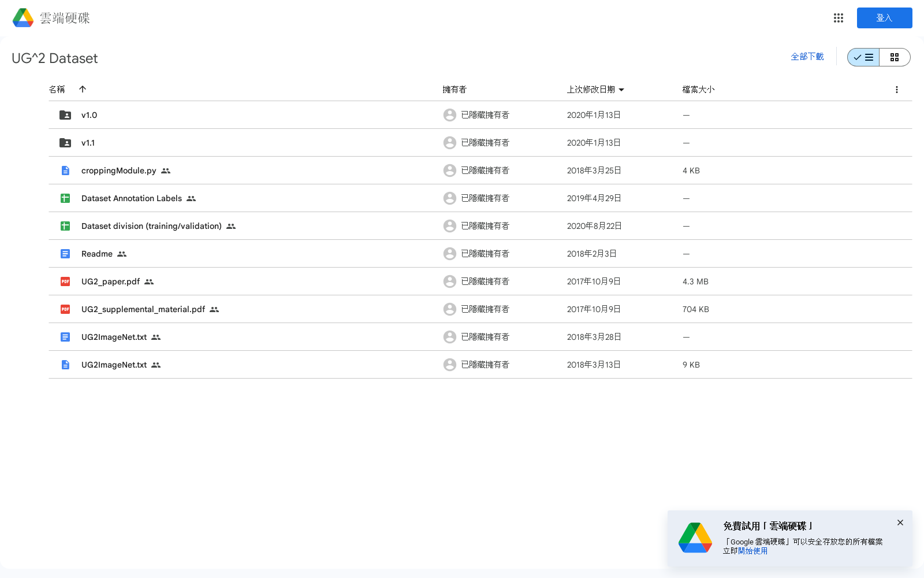Click the UG^2 Dataset folder title
924x578 pixels.
coord(55,58)
